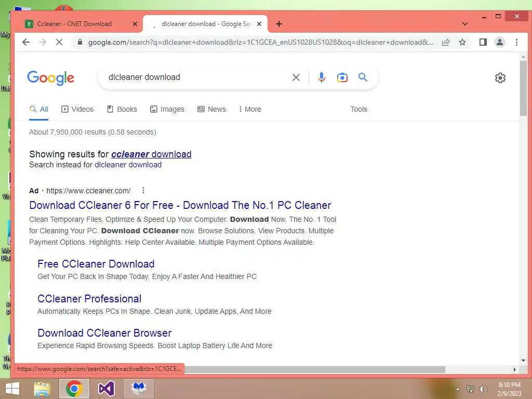532x399 pixels.
Task: Switch to Images results
Action: (167, 109)
